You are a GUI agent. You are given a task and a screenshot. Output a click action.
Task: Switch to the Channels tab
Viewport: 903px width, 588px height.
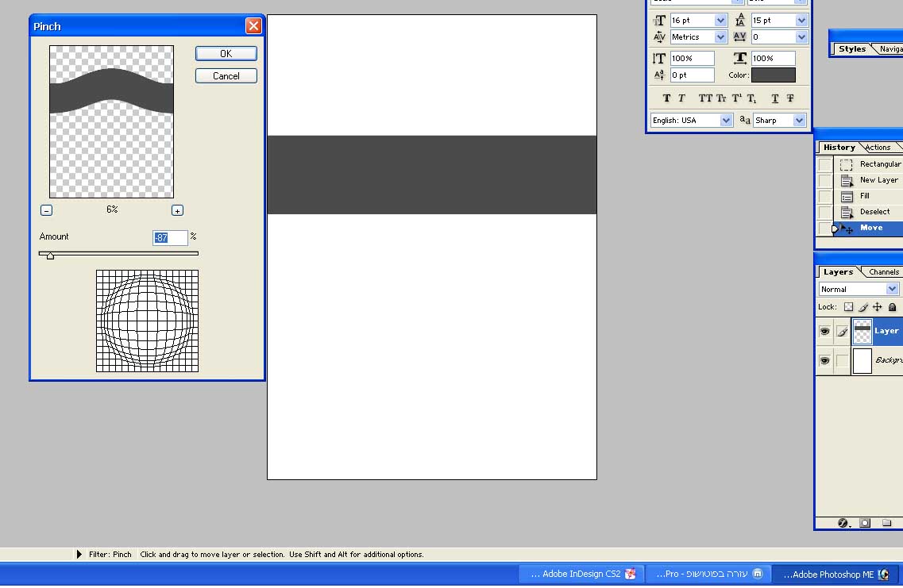(883, 272)
